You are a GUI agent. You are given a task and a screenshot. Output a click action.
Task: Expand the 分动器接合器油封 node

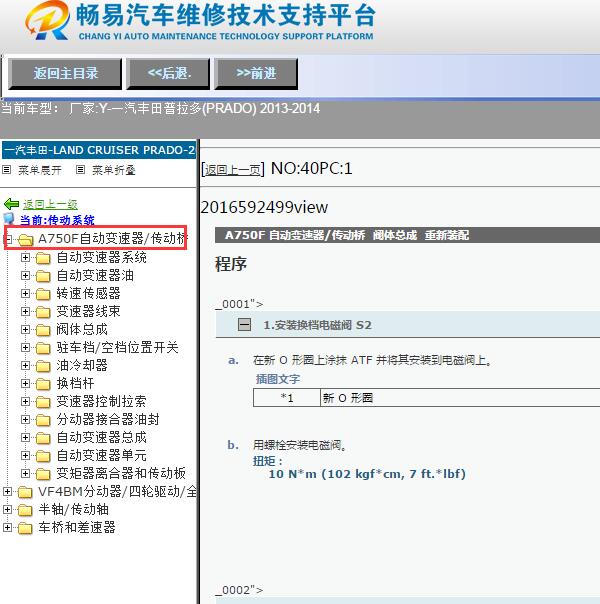[25, 419]
